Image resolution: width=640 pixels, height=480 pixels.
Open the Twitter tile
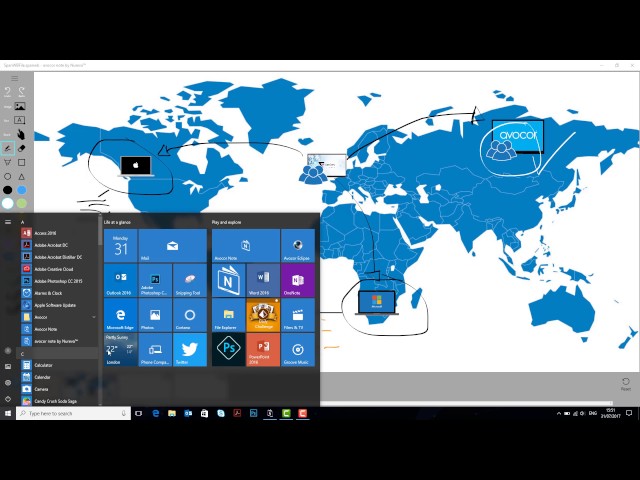click(190, 349)
